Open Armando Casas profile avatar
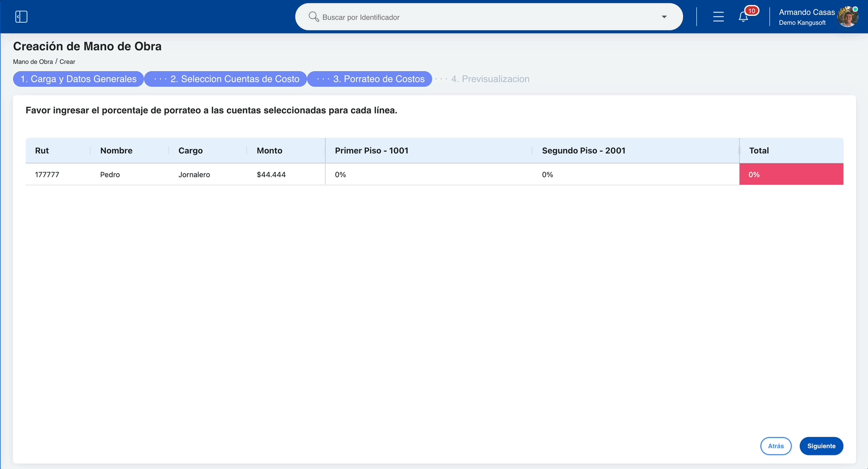Viewport: 868px width, 469px height. click(848, 17)
